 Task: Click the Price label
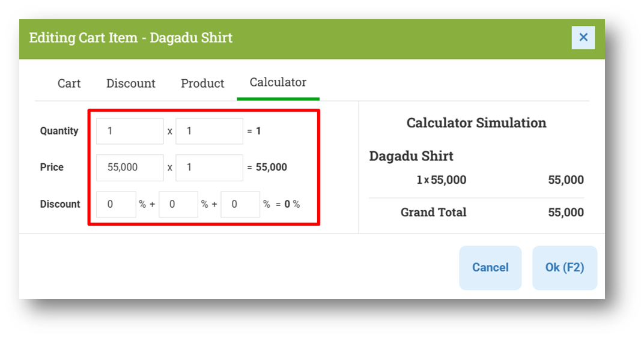coord(52,167)
